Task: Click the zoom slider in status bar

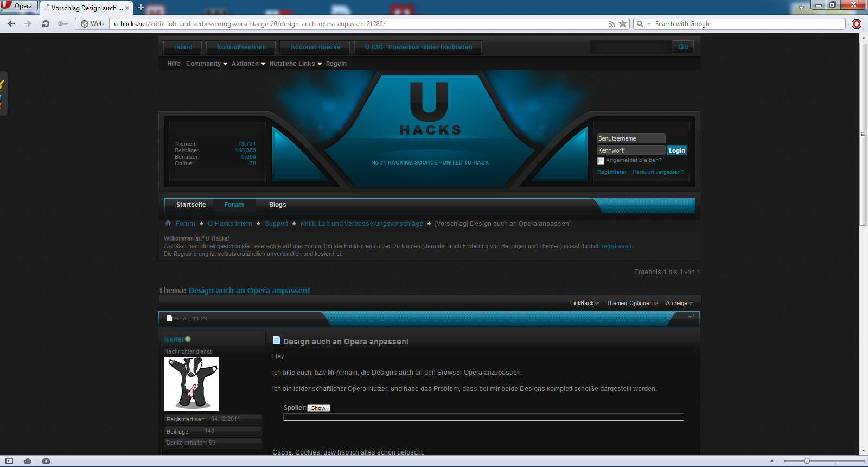Action: (807, 461)
